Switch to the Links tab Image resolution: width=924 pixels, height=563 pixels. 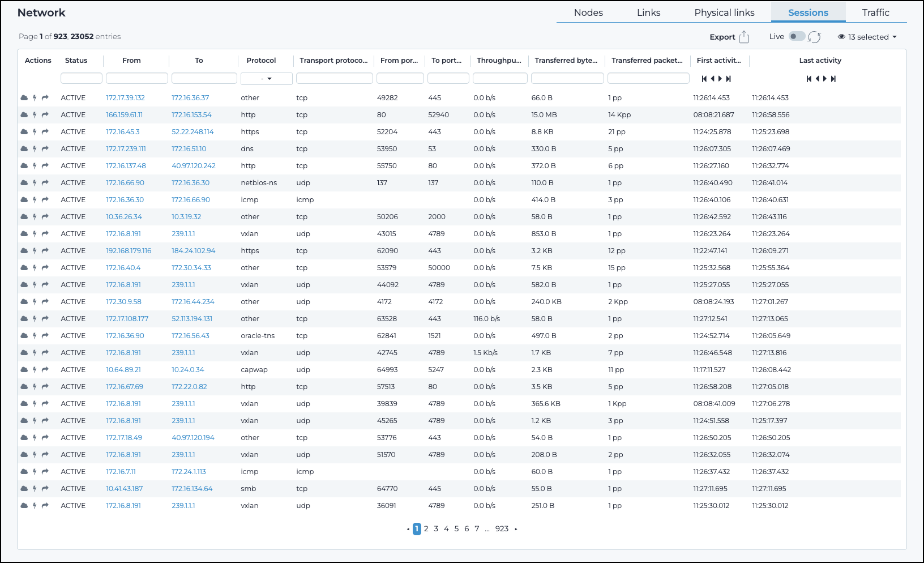click(648, 12)
